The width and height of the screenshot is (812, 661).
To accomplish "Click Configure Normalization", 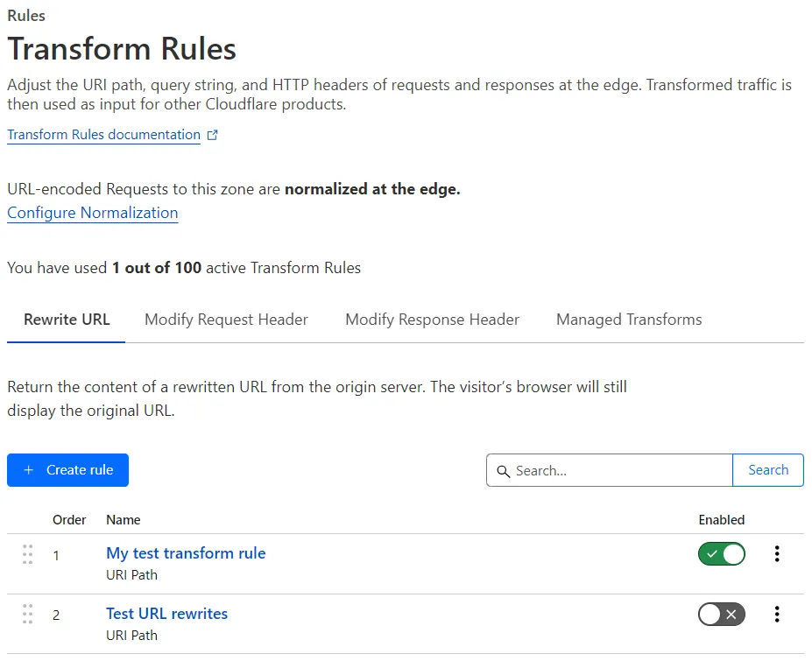I will 92,213.
